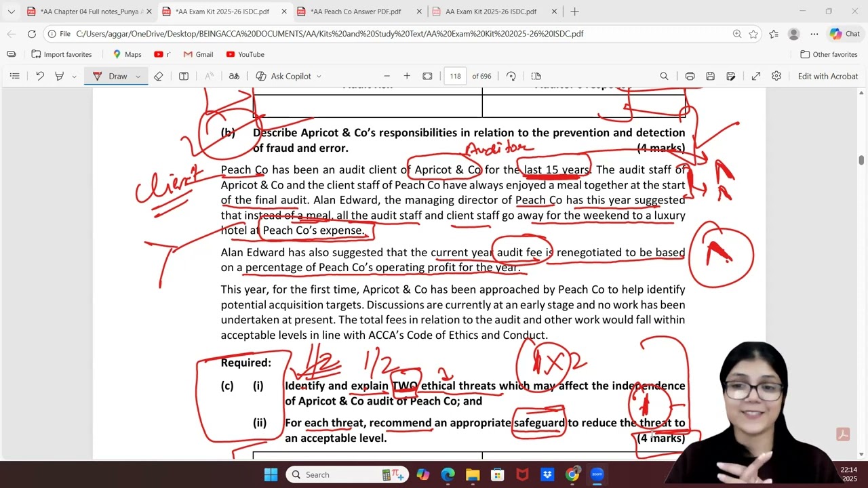Activate the Draw pen tool
This screenshot has height=488, width=868.
tap(110, 76)
